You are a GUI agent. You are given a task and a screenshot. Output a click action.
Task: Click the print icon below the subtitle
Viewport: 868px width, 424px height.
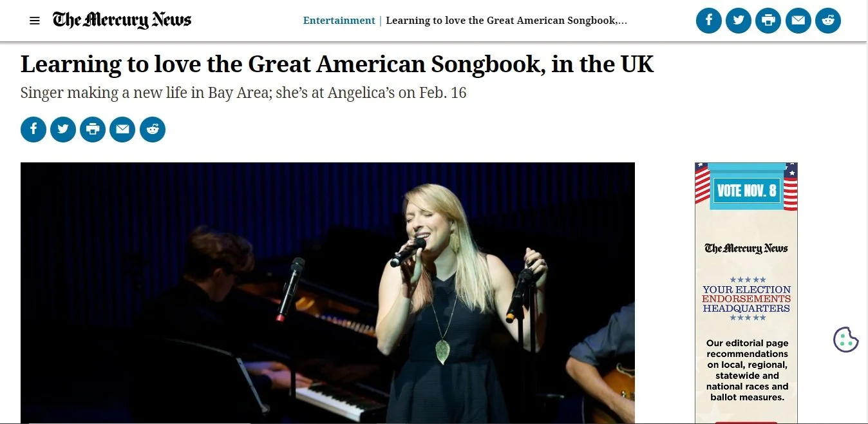[93, 130]
